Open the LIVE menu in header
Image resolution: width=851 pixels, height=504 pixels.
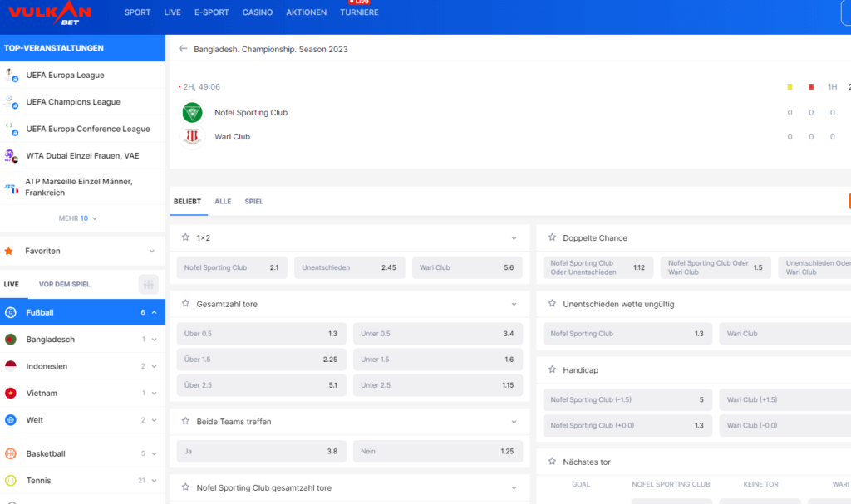click(173, 12)
